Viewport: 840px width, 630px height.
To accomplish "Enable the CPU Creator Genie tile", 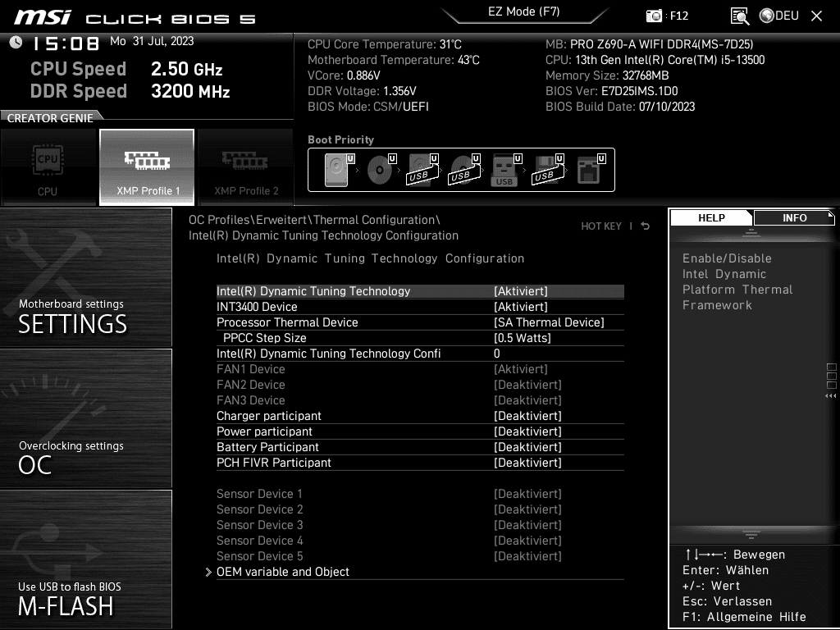I will [x=48, y=167].
